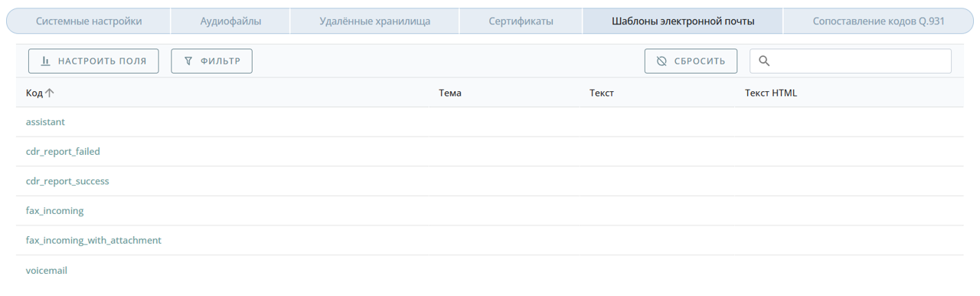
Task: Open the Системные настройки tab
Action: tap(89, 21)
